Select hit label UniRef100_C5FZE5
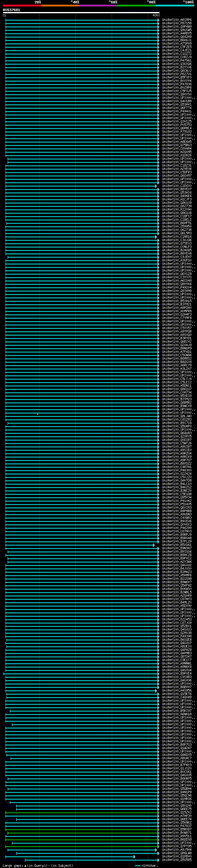Viewport: 197px width, 868px height. [x=177, y=47]
